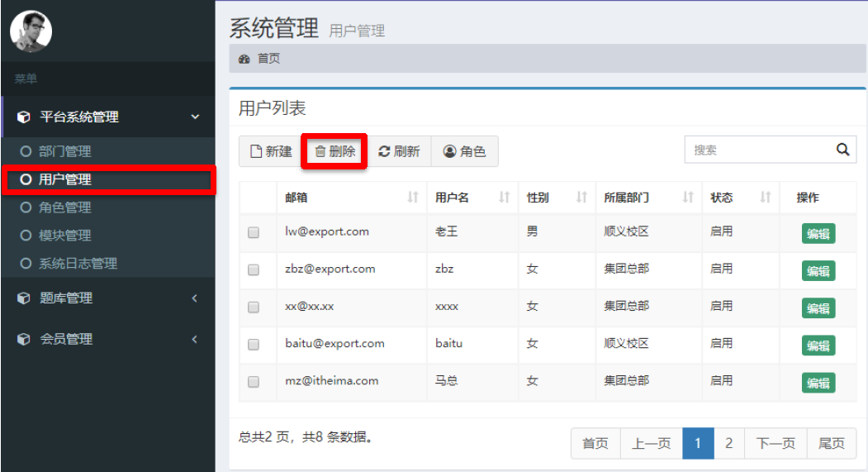Image resolution: width=868 pixels, height=472 pixels.
Task: Click the cube icon next to 会员管理
Action: (24, 340)
